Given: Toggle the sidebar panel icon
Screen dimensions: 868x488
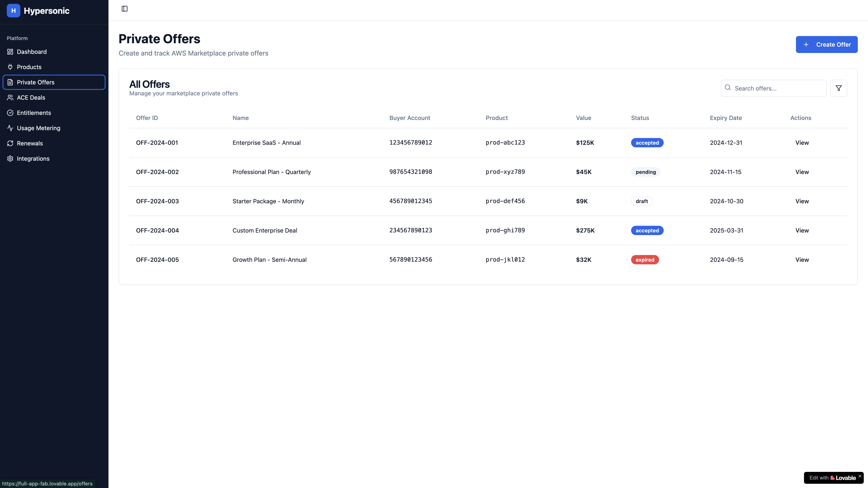Looking at the screenshot, I should (x=124, y=9).
